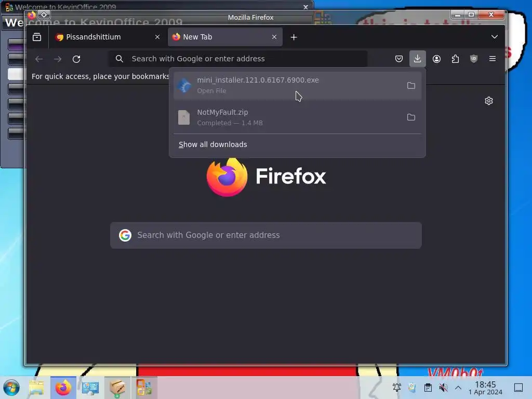Click the Google logo in search box

click(x=125, y=235)
